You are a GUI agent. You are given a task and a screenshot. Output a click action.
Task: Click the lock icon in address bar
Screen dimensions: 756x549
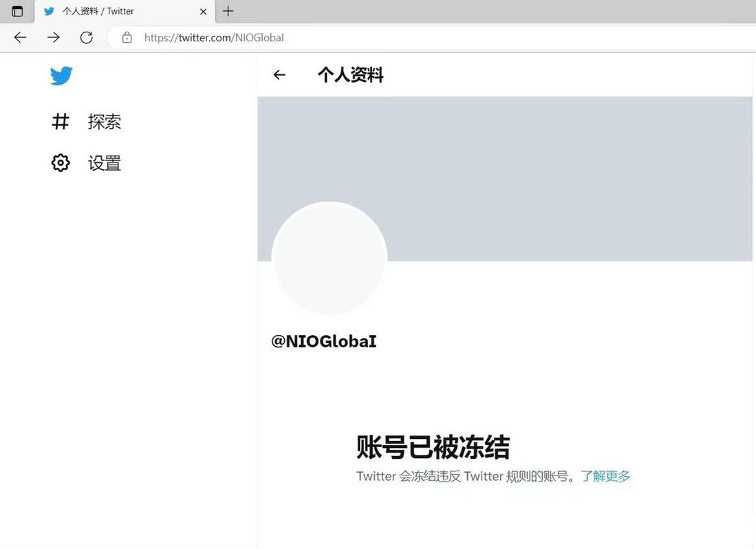(127, 37)
